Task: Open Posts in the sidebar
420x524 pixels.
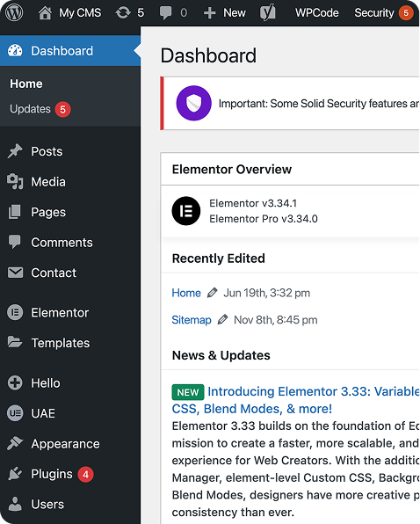Action: (47, 151)
